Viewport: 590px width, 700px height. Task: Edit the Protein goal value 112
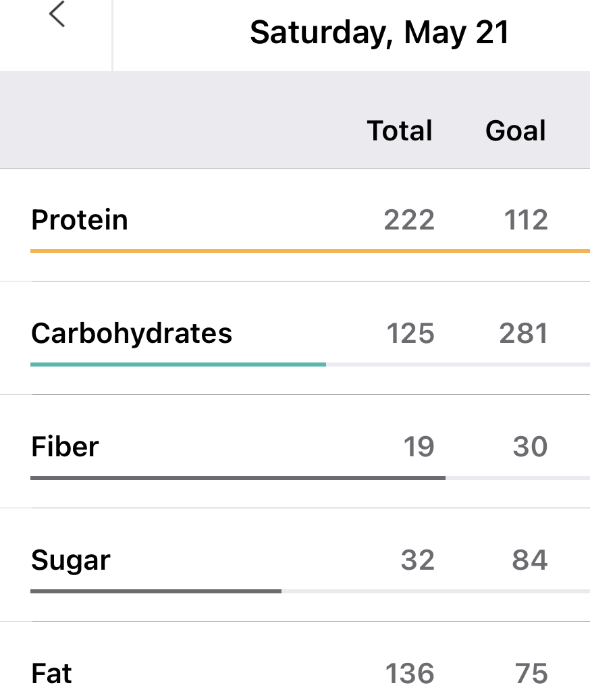tap(526, 220)
